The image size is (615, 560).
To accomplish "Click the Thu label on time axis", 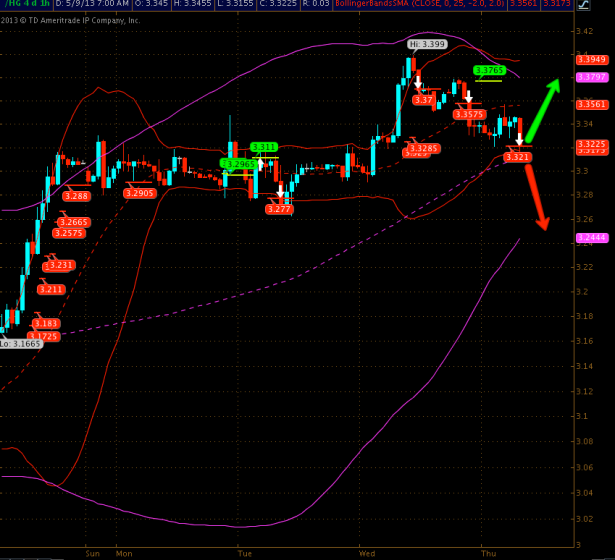I will click(x=489, y=552).
